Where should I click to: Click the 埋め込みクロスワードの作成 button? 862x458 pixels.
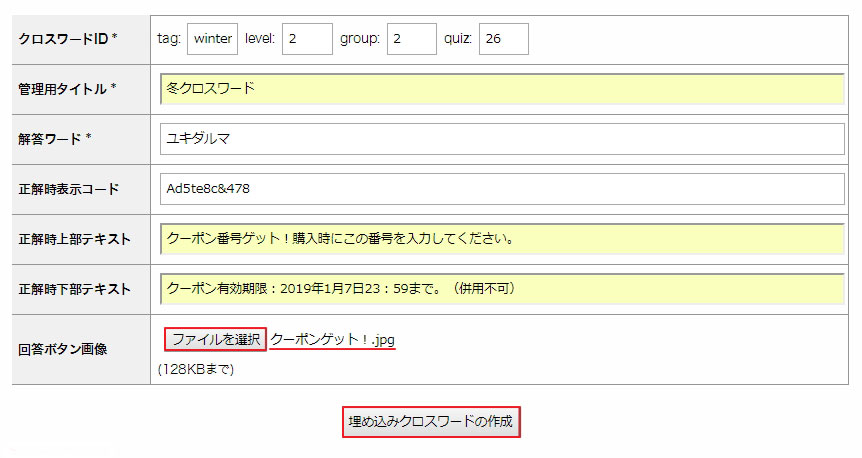[430, 422]
